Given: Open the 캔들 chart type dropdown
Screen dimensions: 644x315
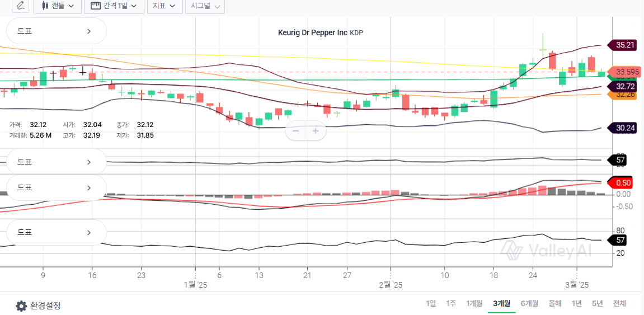Looking at the screenshot, I should tap(58, 6).
